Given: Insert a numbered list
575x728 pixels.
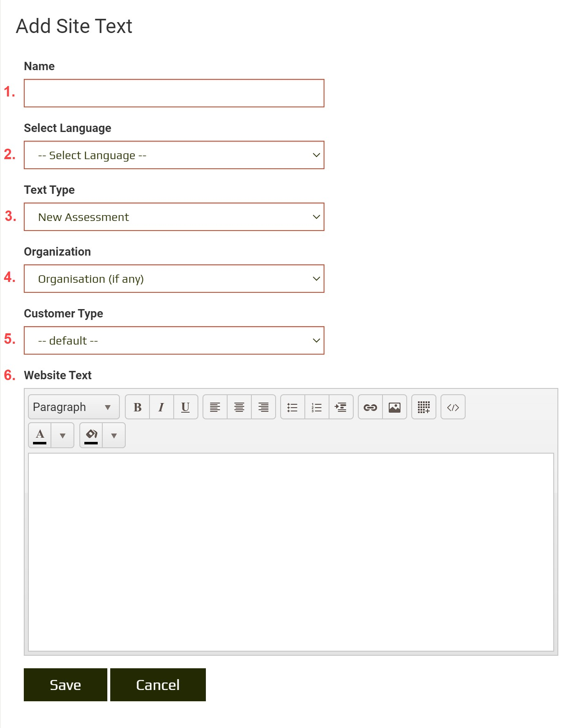Looking at the screenshot, I should [317, 407].
